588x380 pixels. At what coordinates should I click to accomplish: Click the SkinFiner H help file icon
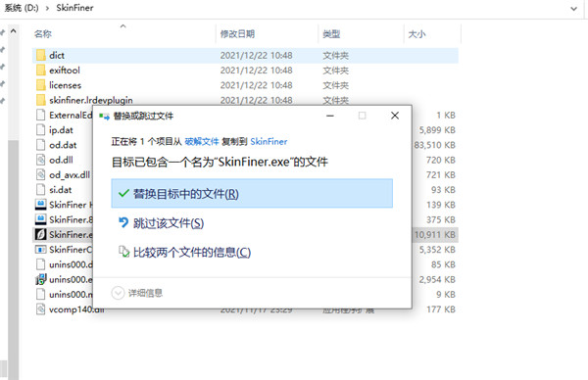(x=40, y=205)
